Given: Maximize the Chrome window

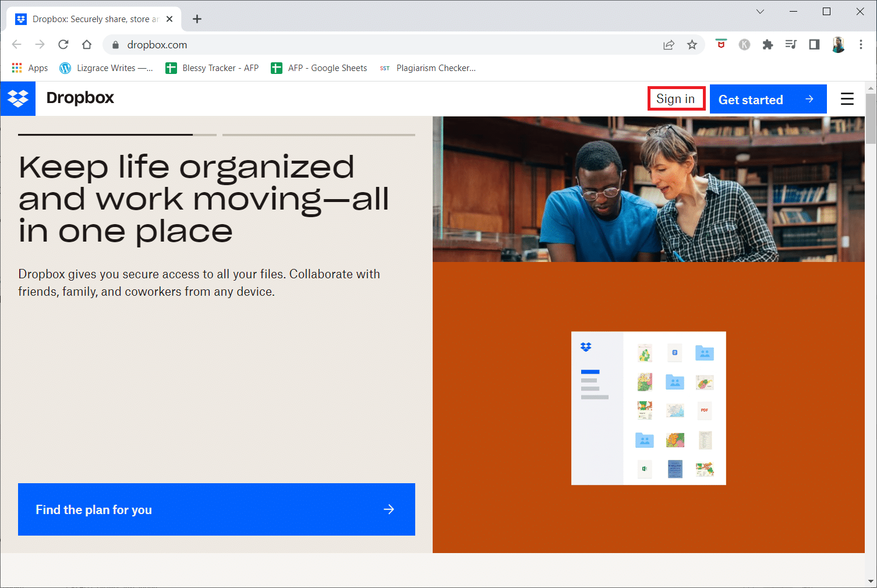Looking at the screenshot, I should pyautogui.click(x=826, y=12).
